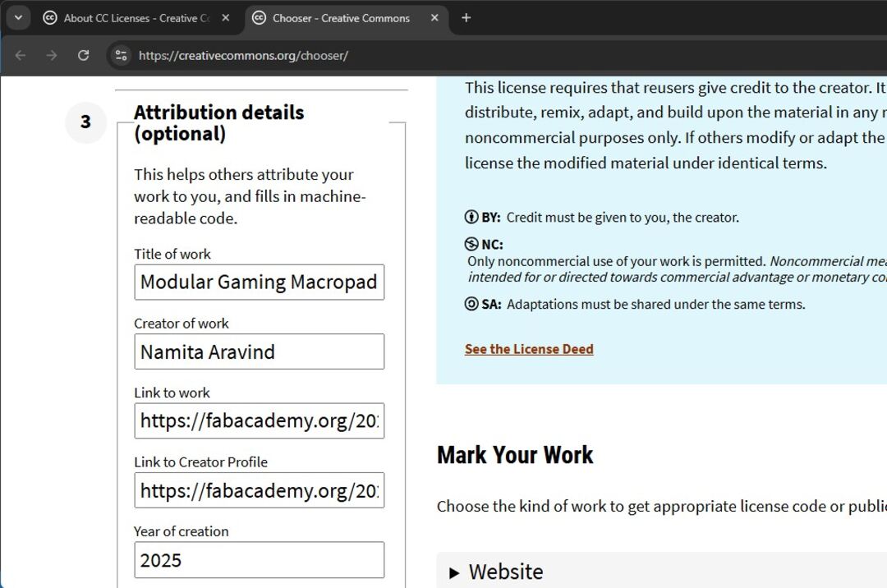887x588 pixels.
Task: Switch to About CC Licenses tab
Action: tap(137, 18)
